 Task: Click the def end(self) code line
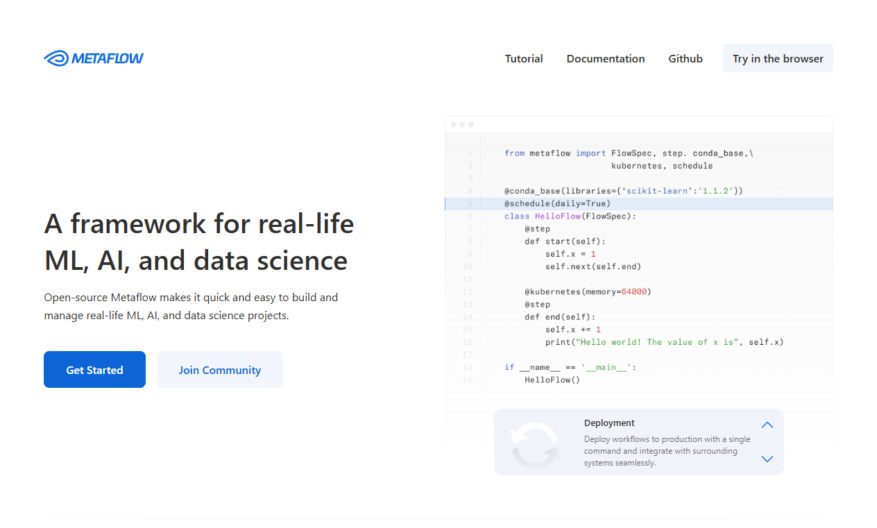coord(560,317)
